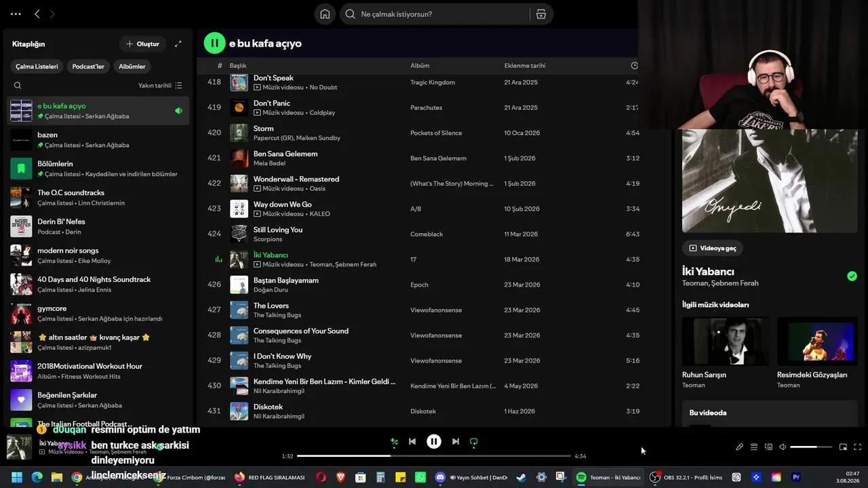Click the equalizer icon on the İki Yabancı row
The image size is (868, 488).
[218, 260]
